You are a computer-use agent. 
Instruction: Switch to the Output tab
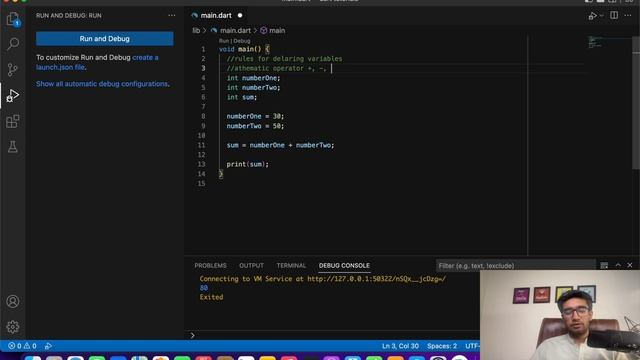(251, 266)
